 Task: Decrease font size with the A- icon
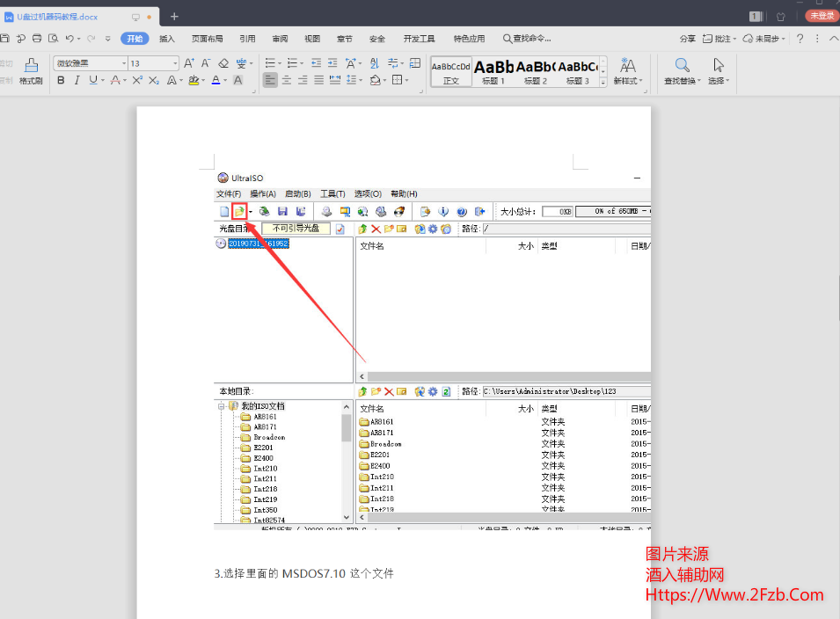(206, 63)
